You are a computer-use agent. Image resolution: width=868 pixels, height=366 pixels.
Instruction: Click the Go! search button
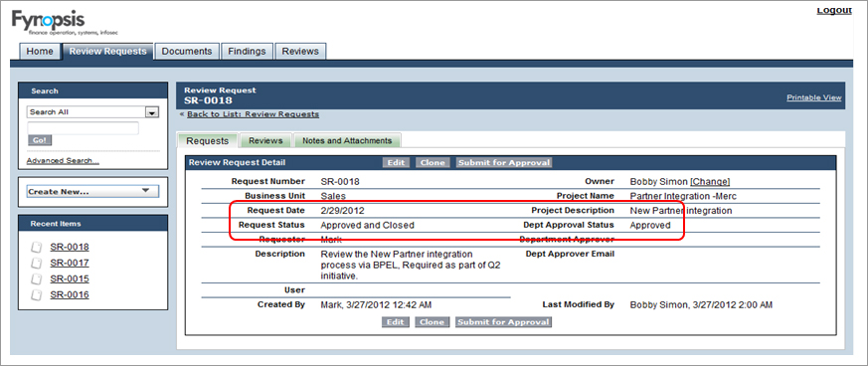coord(40,140)
